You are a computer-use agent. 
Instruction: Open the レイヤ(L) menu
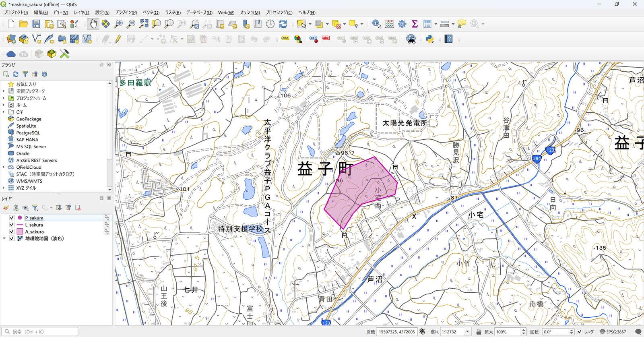pos(81,12)
